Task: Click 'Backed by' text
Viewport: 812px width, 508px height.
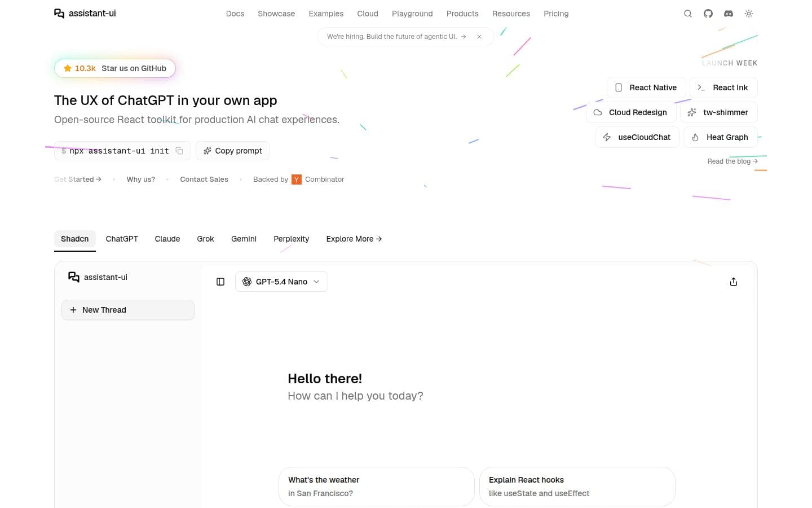Action: point(271,179)
